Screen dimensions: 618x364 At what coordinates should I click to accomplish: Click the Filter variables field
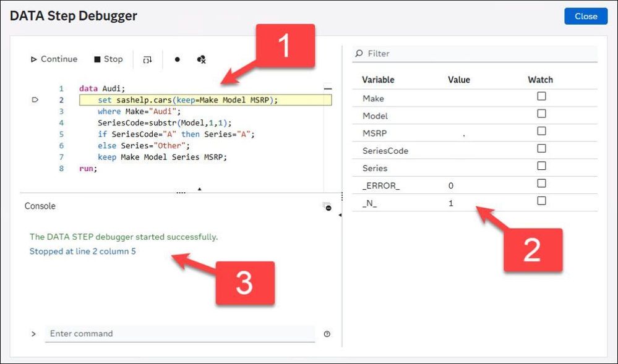(x=474, y=54)
